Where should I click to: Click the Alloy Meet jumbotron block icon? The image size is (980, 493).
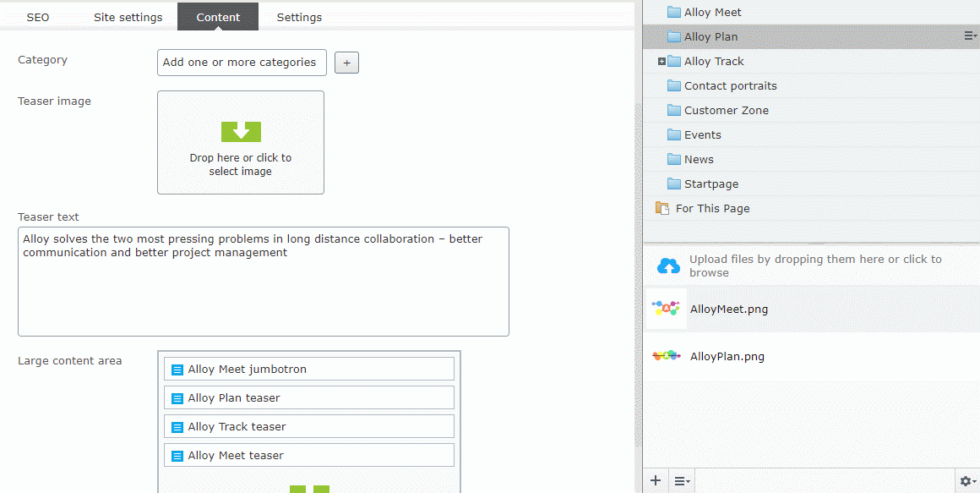point(177,370)
